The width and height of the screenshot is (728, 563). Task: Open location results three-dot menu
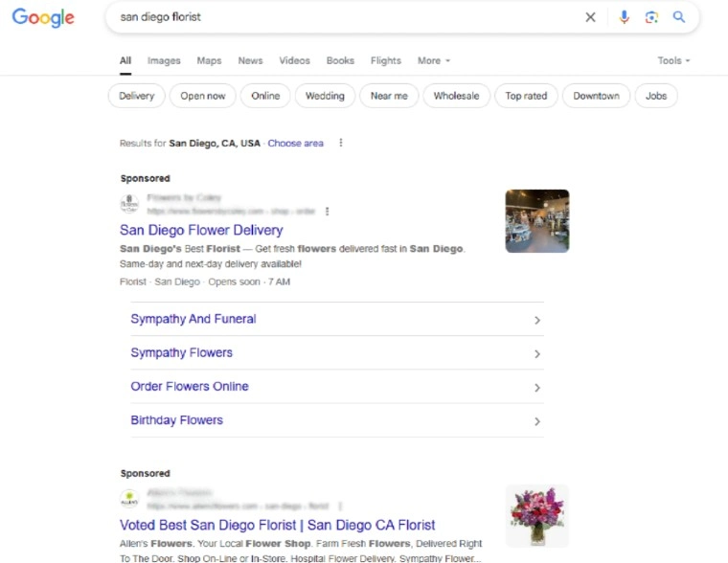tap(341, 143)
